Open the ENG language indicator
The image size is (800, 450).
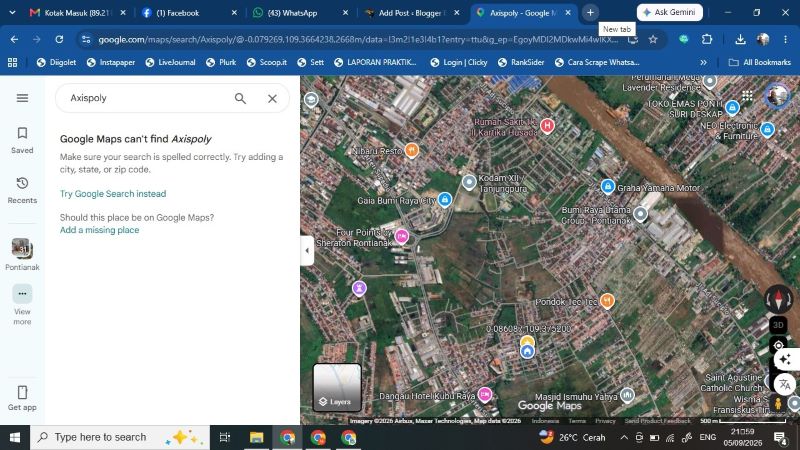[708, 437]
